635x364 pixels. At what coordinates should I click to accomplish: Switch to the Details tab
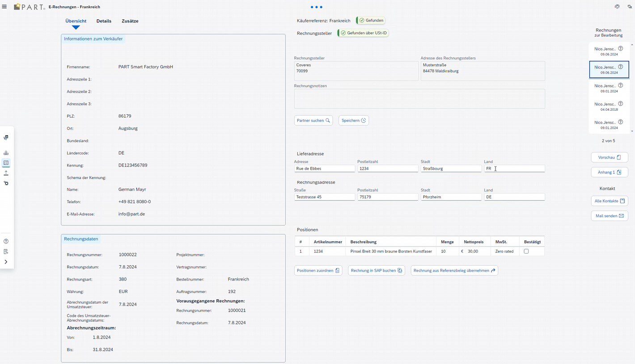point(104,21)
